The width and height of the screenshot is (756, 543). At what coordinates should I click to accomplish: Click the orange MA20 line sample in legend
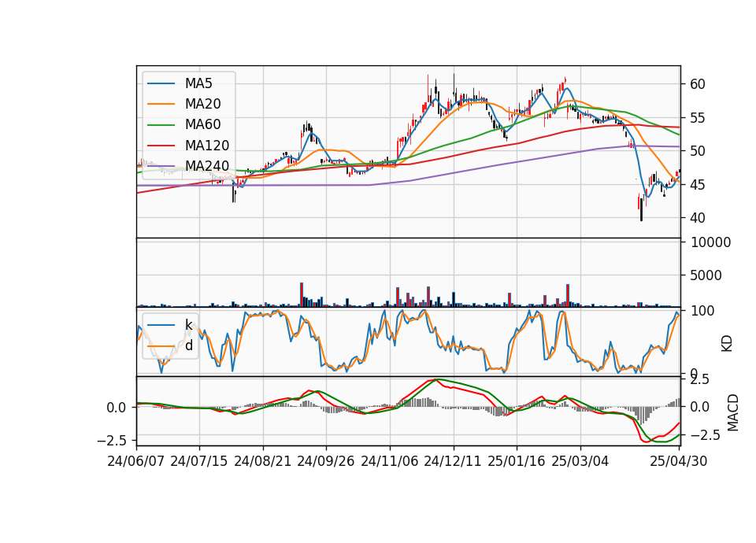pyautogui.click(x=161, y=104)
